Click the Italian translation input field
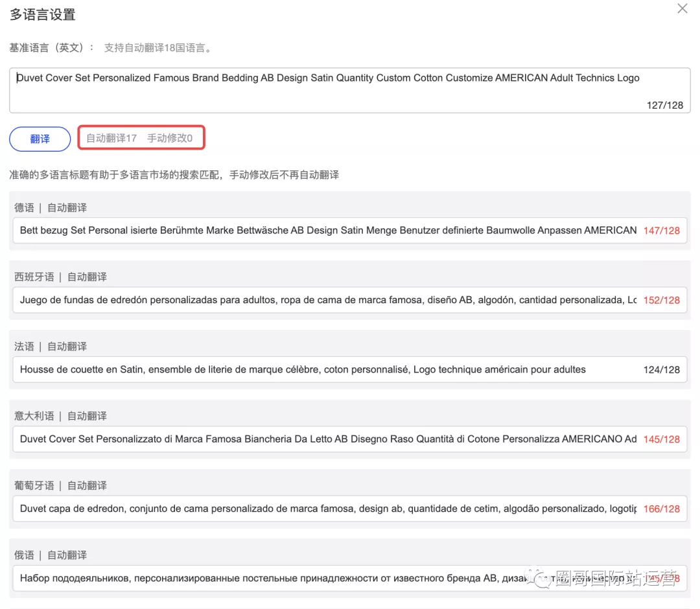This screenshot has height=609, width=700. (349, 439)
